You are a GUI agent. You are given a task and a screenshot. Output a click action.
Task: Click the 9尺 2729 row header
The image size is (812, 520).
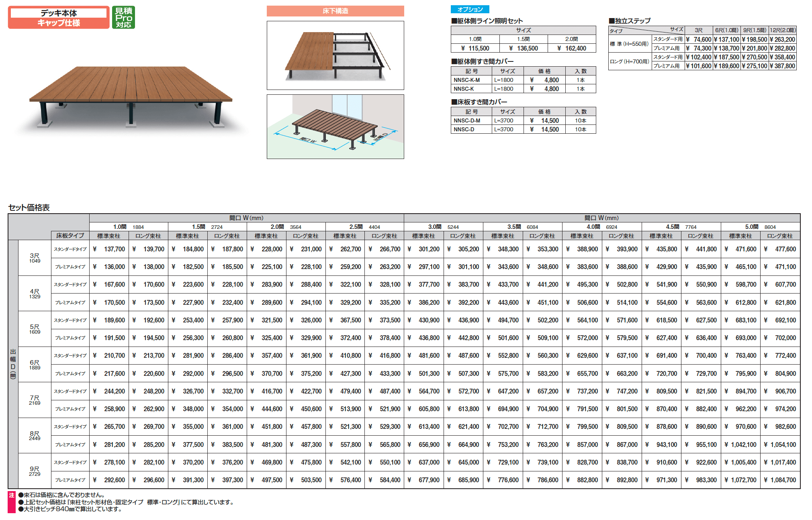coord(35,471)
